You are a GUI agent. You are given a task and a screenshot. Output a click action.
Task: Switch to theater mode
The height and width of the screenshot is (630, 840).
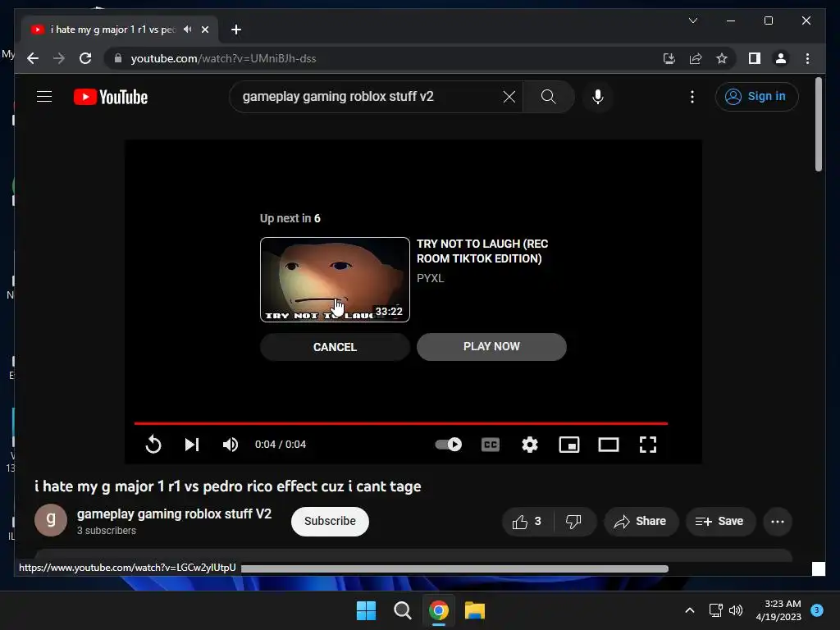pyautogui.click(x=609, y=445)
